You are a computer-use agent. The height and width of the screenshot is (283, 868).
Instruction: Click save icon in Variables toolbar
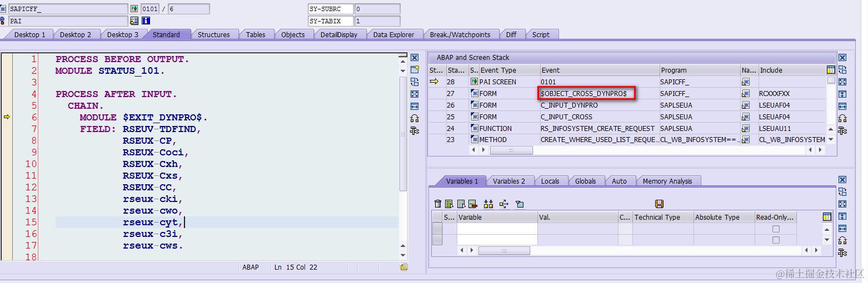tap(660, 204)
